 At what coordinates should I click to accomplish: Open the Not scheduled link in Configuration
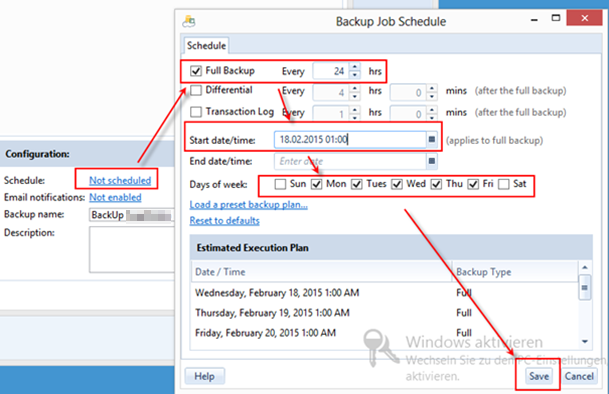click(x=120, y=180)
